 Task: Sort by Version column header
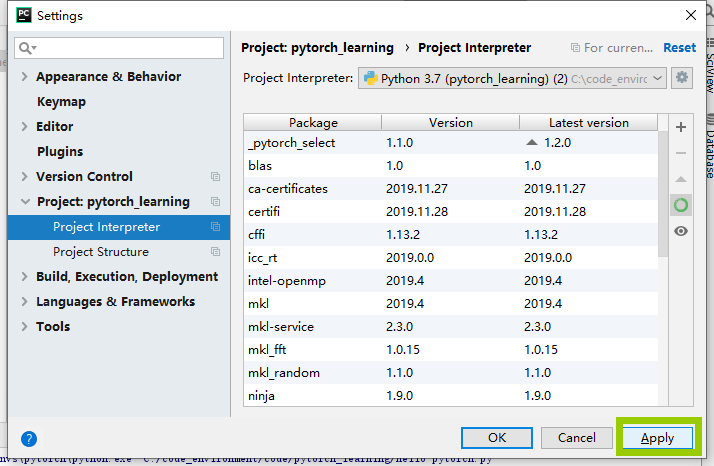click(451, 123)
